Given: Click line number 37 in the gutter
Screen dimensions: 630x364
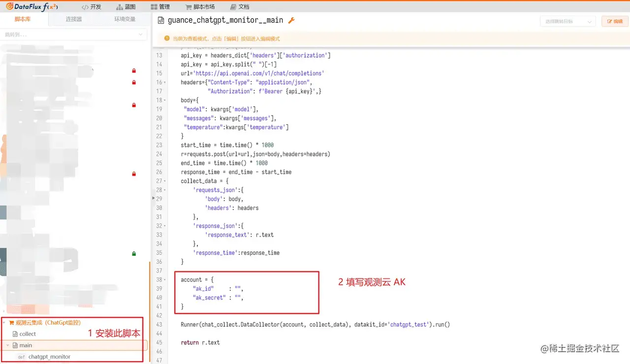Looking at the screenshot, I should click(159, 271).
